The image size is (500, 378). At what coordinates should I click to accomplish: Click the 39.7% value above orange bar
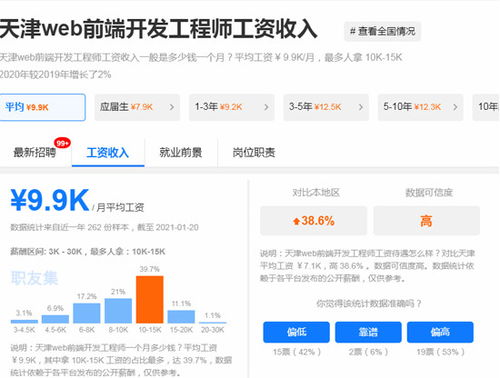(x=149, y=269)
